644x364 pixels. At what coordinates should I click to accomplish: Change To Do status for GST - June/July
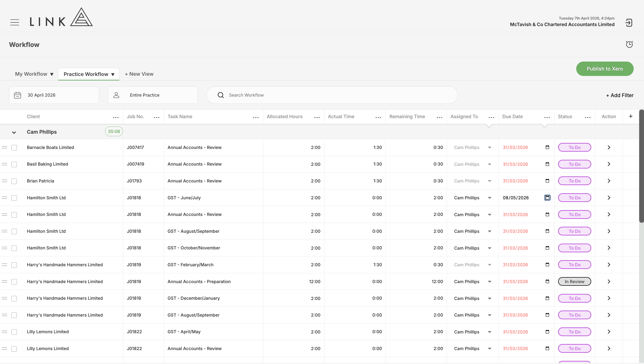[574, 198]
